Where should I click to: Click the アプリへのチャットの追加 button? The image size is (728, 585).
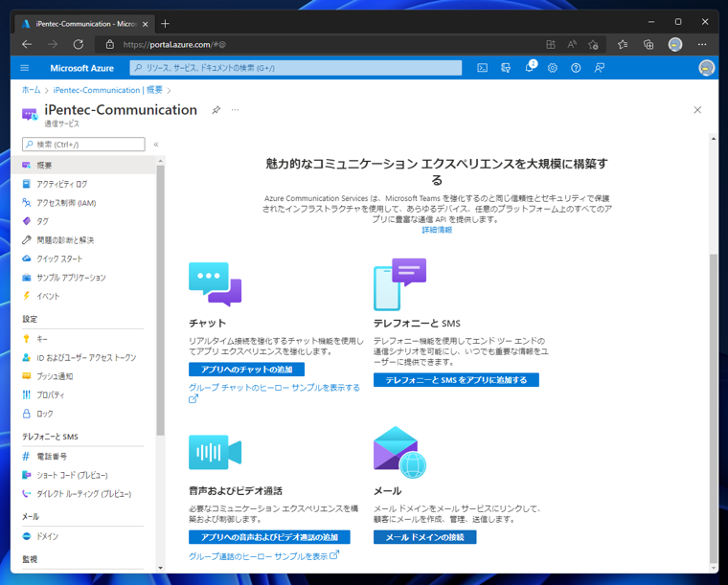pyautogui.click(x=246, y=370)
